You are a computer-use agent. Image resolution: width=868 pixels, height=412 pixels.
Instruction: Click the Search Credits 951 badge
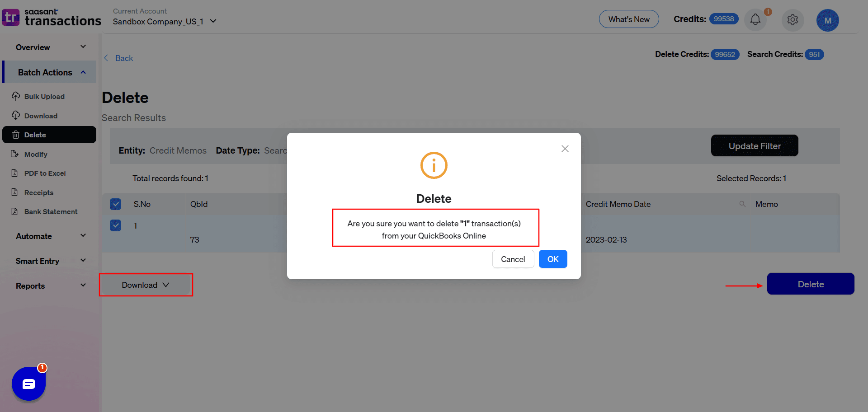pos(814,54)
